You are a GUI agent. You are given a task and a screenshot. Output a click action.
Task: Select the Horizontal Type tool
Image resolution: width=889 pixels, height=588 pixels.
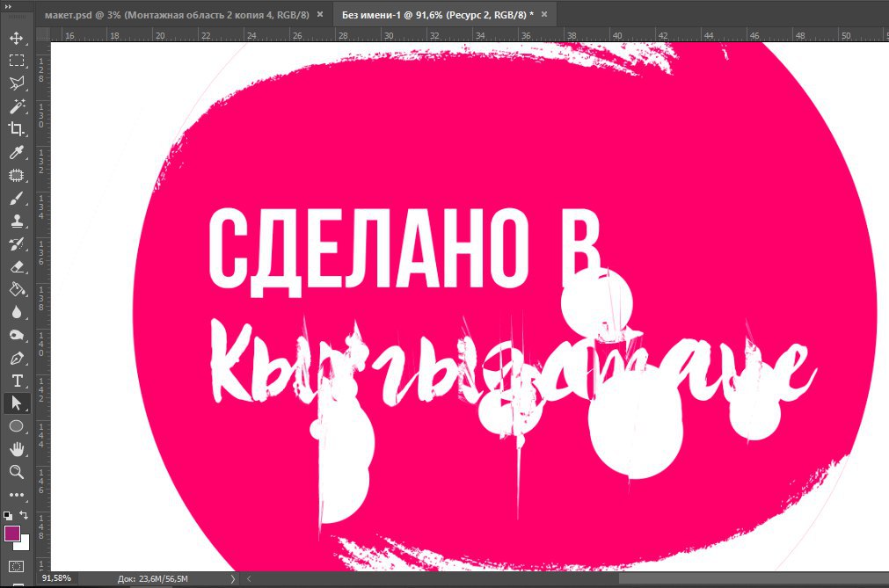pos(17,381)
